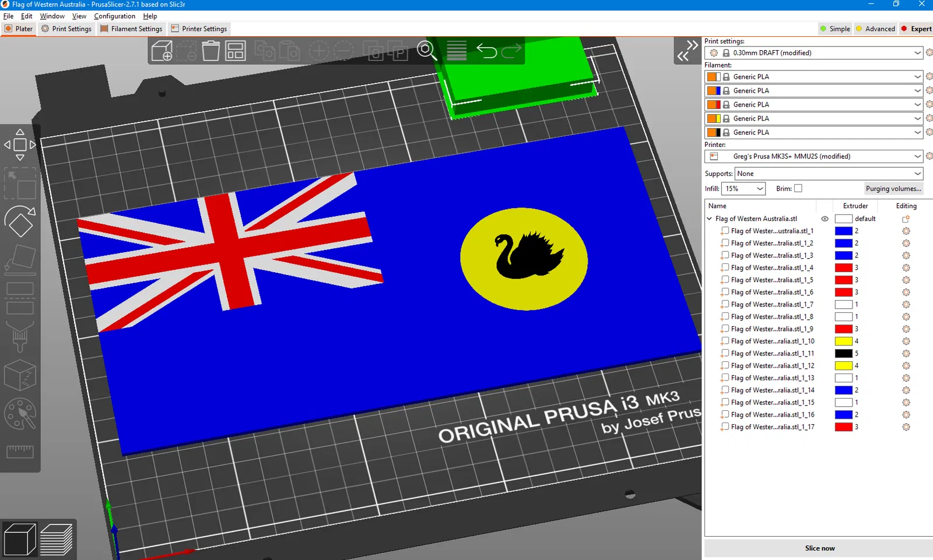The height and width of the screenshot is (560, 933).
Task: Select the Rotate tool in left toolbar
Action: (20, 221)
